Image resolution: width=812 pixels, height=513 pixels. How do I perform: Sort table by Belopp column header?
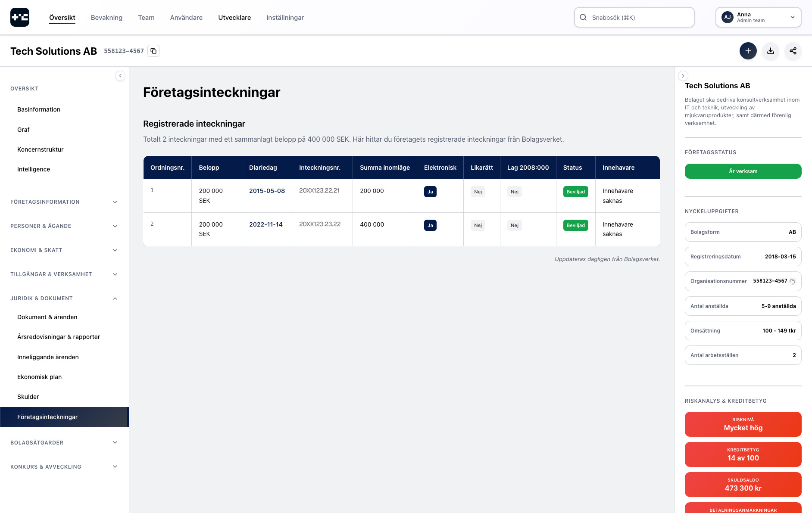209,168
